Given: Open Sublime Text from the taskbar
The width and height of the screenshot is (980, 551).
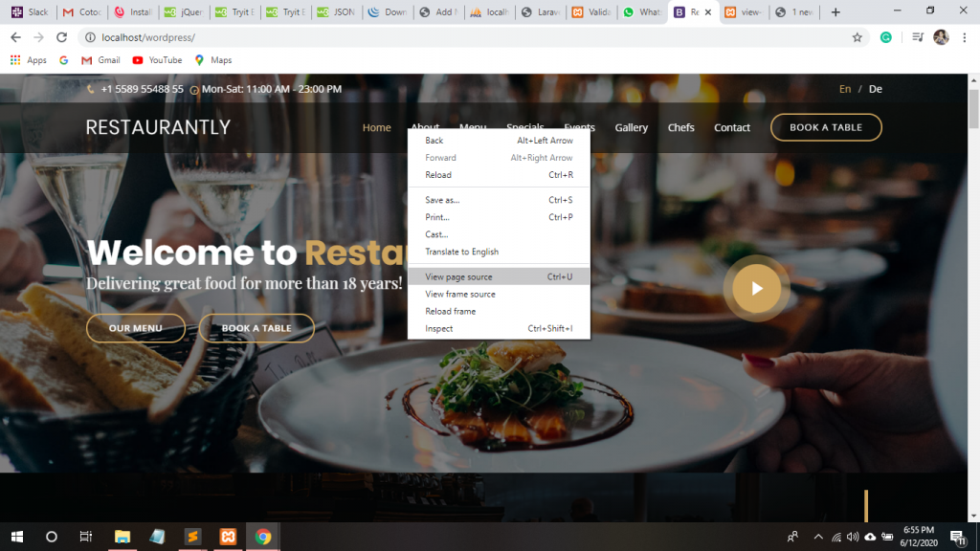Looking at the screenshot, I should point(192,537).
